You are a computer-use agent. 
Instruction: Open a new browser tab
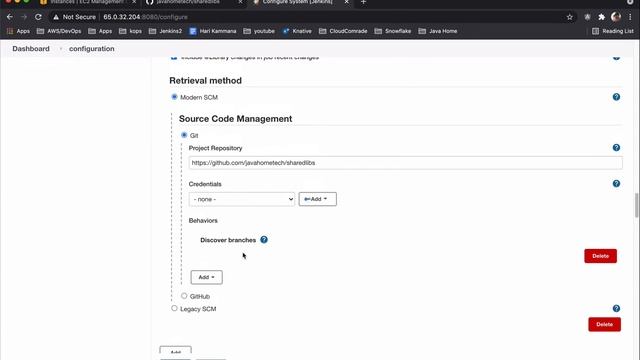pyautogui.click(x=363, y=2)
